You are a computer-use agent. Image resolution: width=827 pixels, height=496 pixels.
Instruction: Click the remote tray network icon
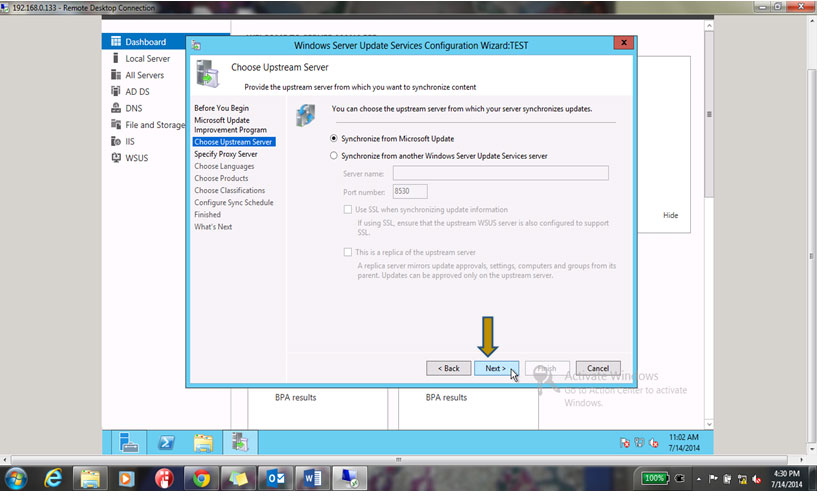(x=639, y=443)
